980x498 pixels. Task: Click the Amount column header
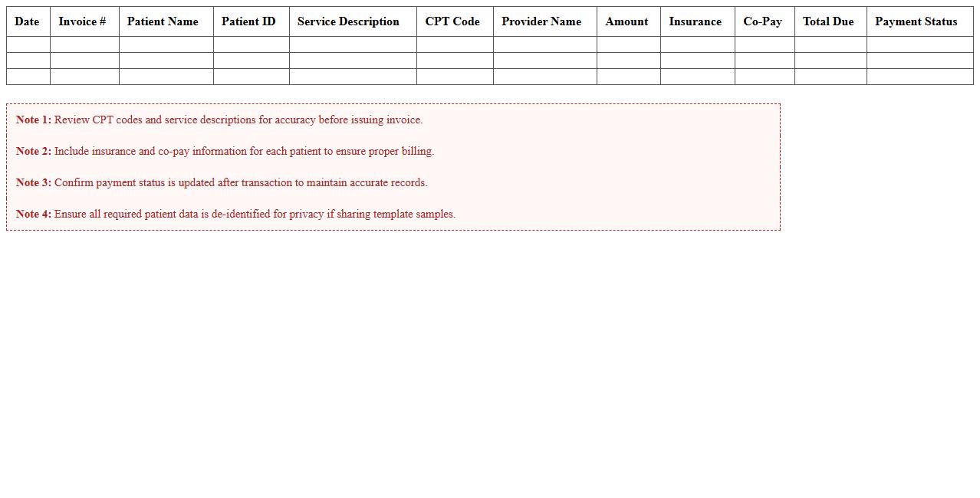[x=626, y=21]
